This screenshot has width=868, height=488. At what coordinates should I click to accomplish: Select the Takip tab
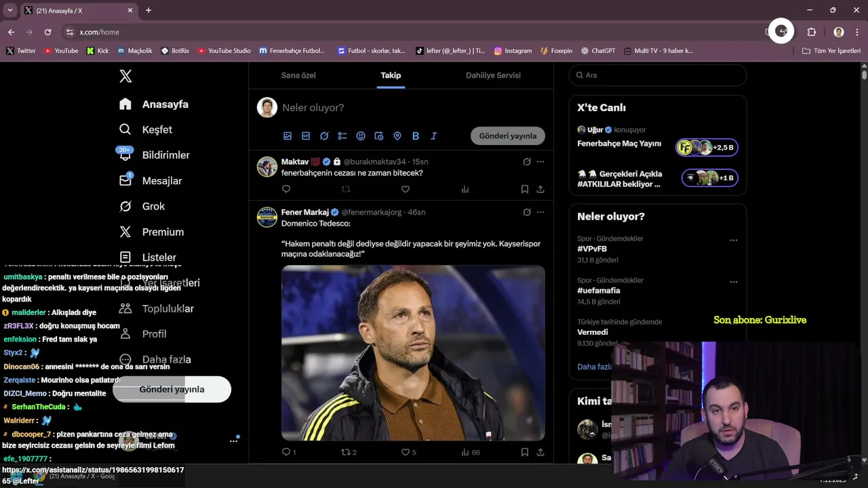[391, 75]
